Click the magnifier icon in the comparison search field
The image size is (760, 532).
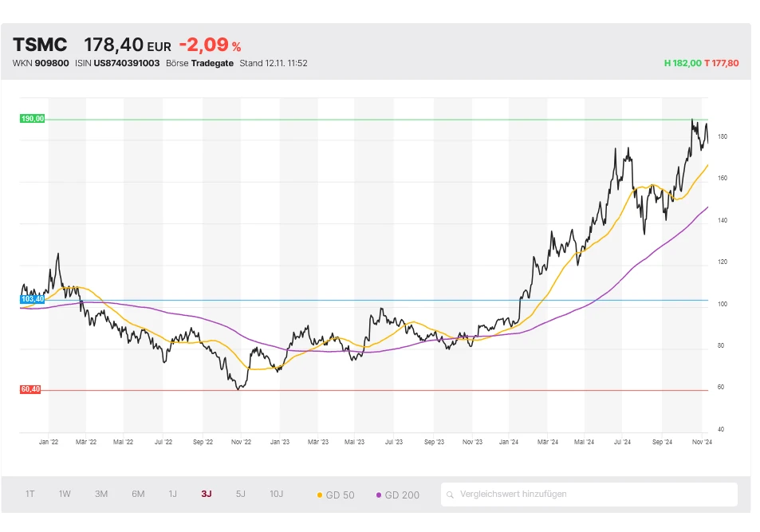(x=451, y=494)
